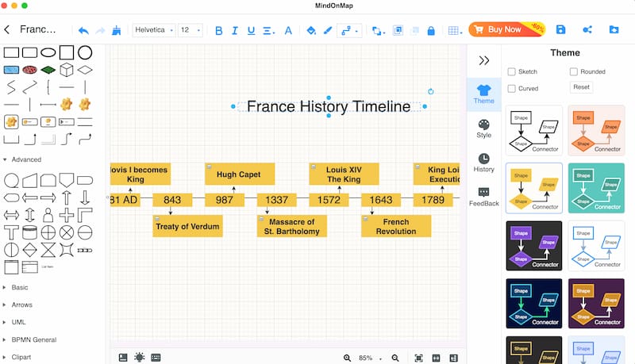Click the Buy Now button

(506, 29)
